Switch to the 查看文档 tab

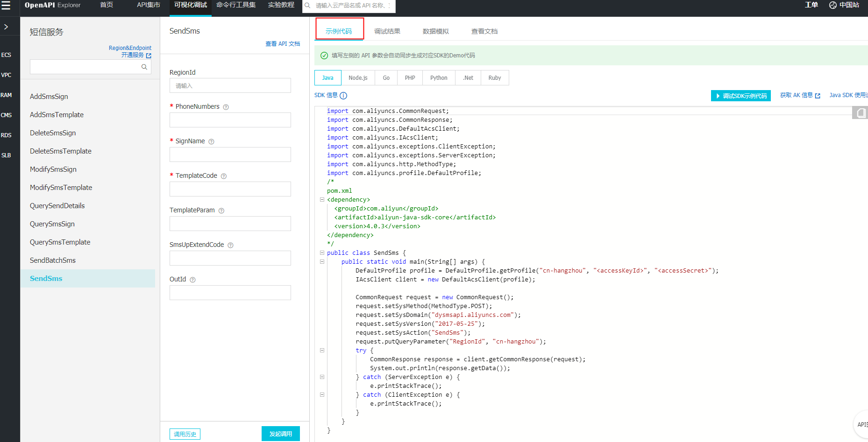point(484,31)
